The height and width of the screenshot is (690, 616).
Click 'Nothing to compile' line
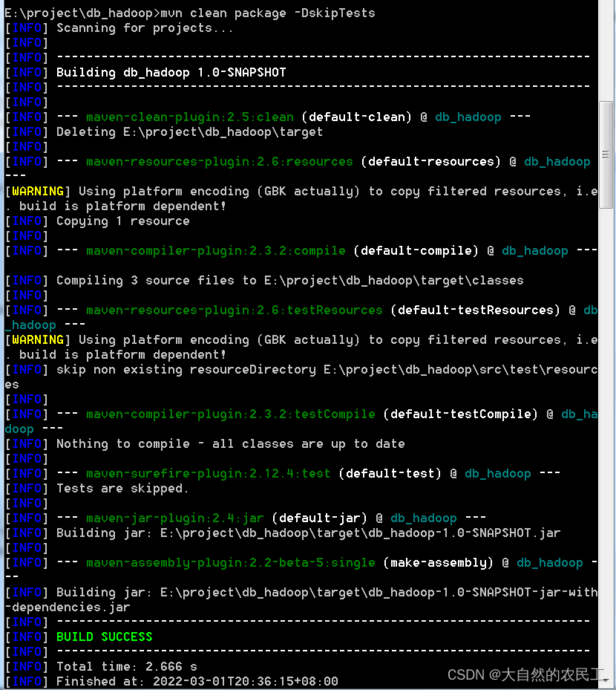(230, 443)
